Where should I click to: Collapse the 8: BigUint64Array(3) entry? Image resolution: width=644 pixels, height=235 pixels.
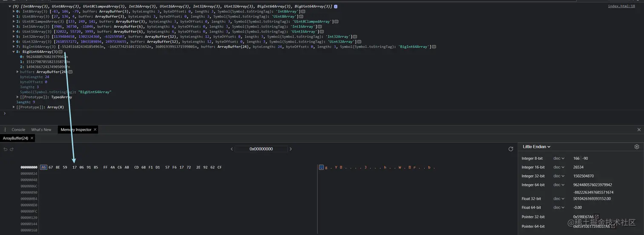[x=14, y=52]
